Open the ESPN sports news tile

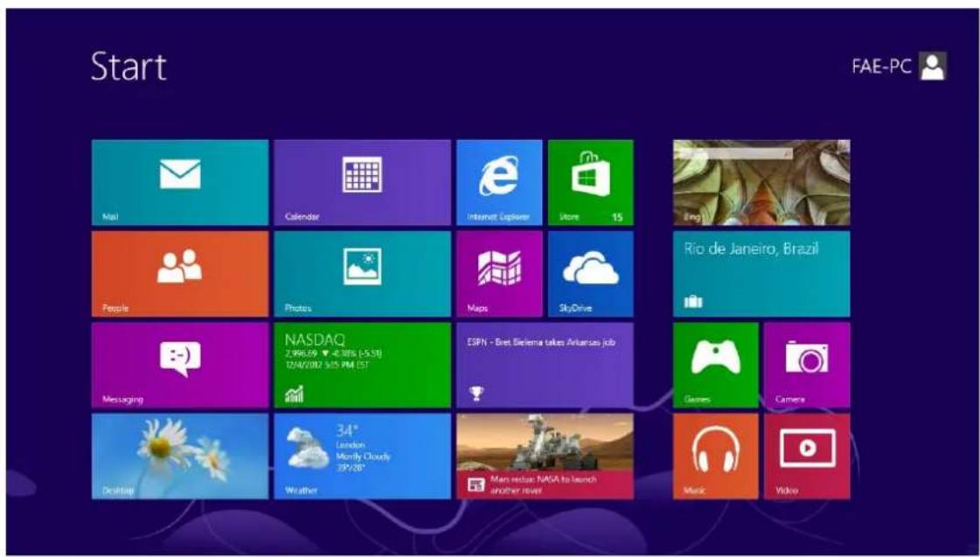(x=545, y=366)
